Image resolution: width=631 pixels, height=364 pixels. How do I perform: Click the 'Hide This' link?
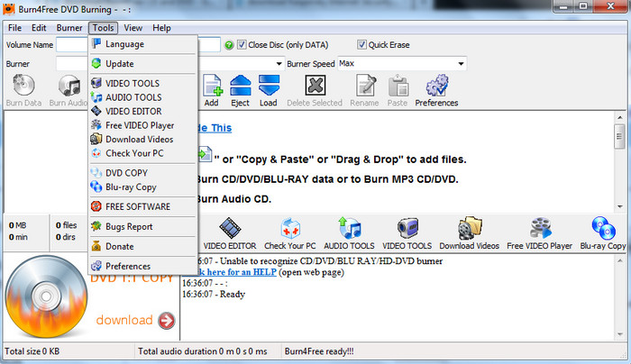pyautogui.click(x=215, y=128)
